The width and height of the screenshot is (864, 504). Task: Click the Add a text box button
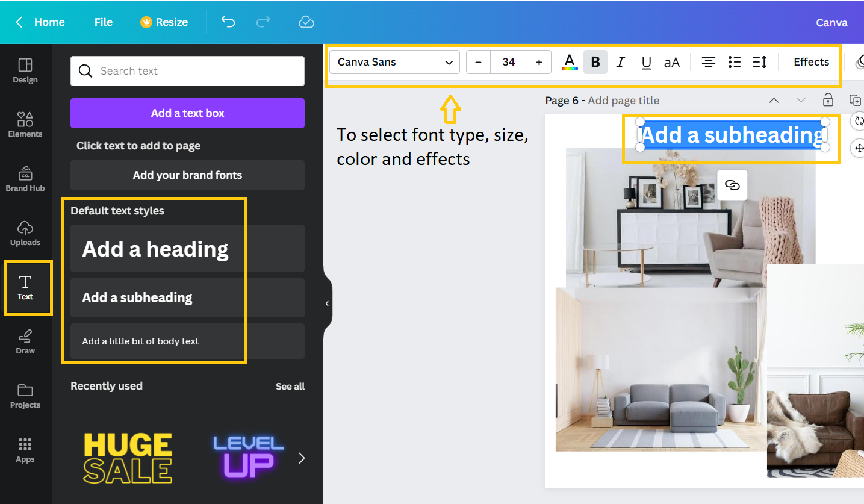click(x=187, y=113)
